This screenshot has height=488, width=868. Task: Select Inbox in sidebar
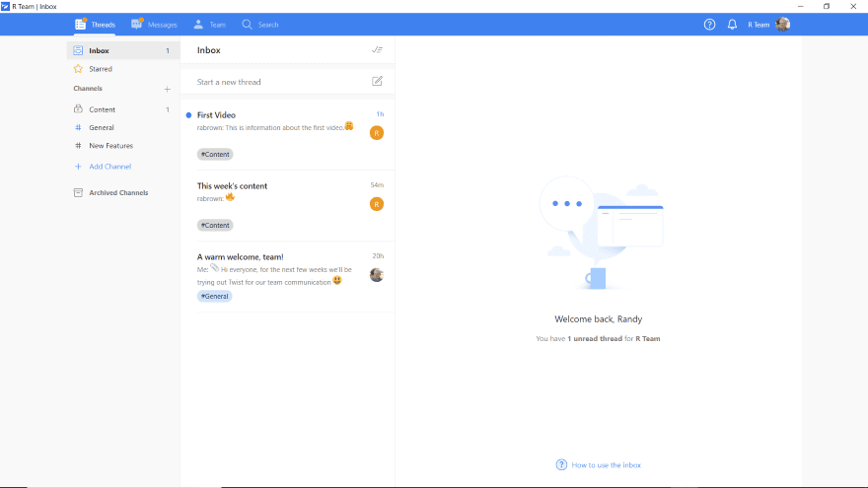[123, 50]
